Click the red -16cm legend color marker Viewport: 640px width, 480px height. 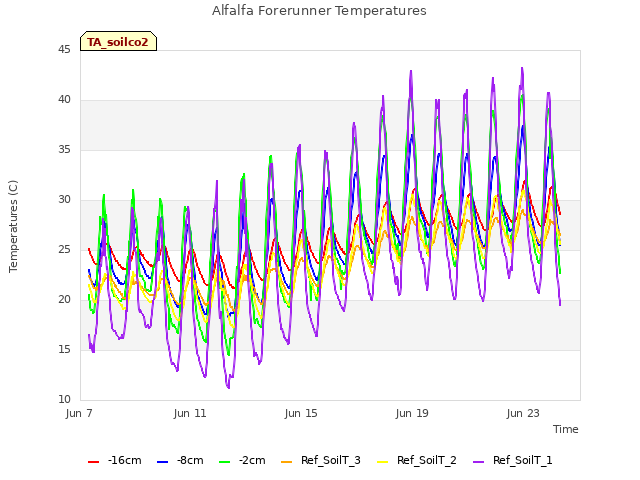[x=93, y=462]
